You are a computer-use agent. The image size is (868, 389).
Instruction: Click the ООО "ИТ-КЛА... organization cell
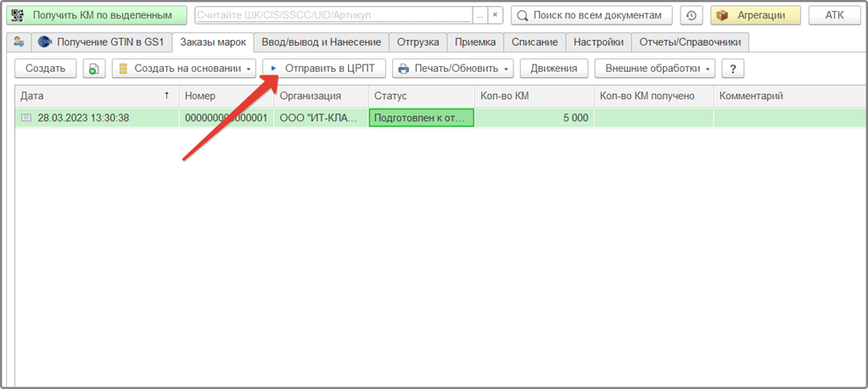pos(321,118)
